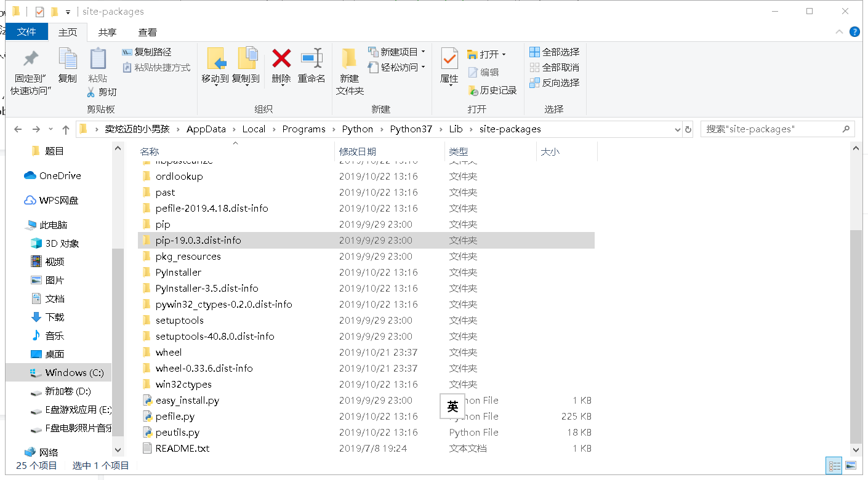Click 全部取消 select none
The width and height of the screenshot is (868, 480).
point(554,68)
